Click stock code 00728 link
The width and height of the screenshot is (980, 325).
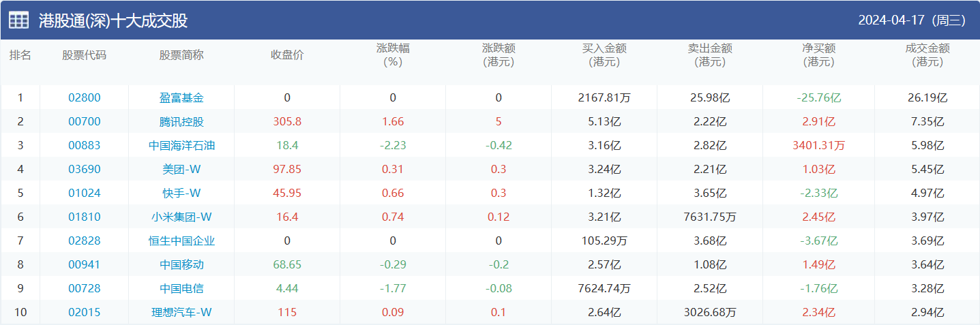pyautogui.click(x=85, y=289)
